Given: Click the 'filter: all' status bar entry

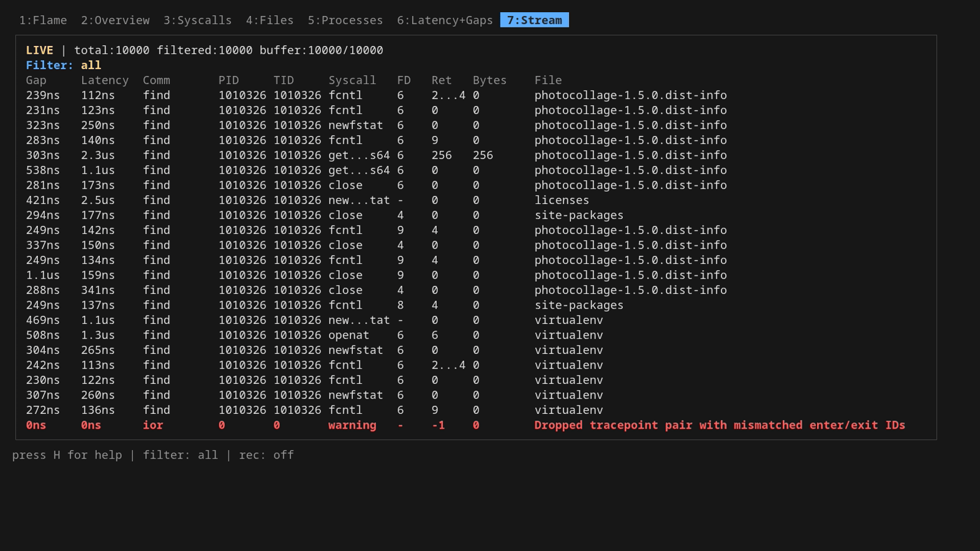Looking at the screenshot, I should click(180, 455).
